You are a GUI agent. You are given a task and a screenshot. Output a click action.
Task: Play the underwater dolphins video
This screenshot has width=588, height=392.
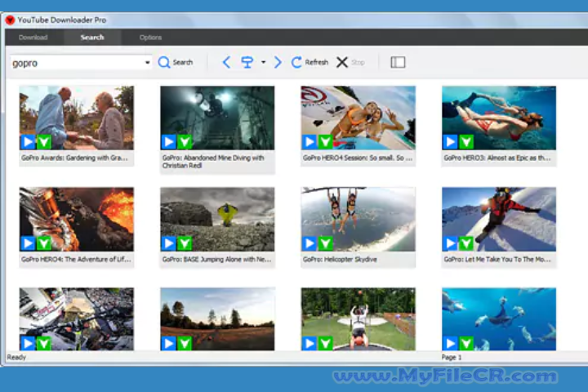click(450, 343)
